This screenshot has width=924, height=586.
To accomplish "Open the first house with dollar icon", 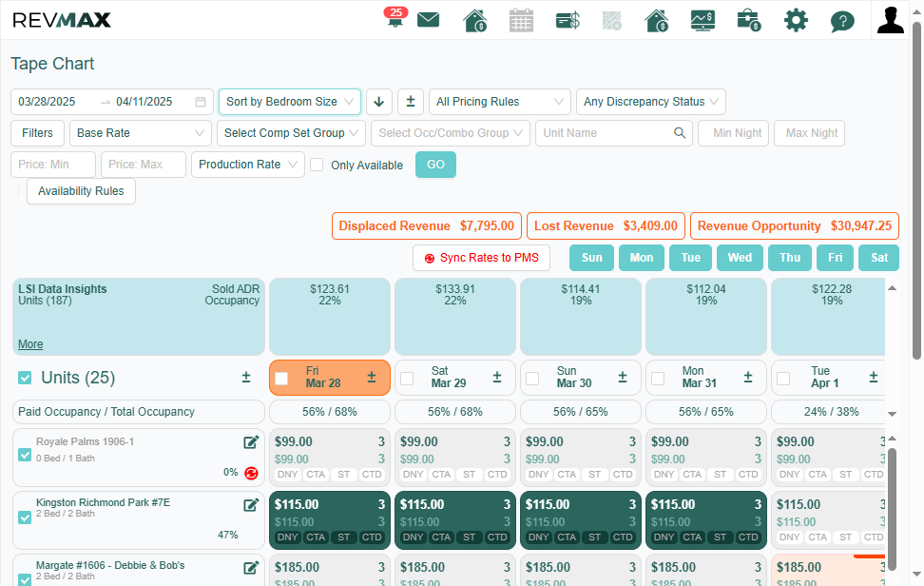I will pyautogui.click(x=475, y=20).
